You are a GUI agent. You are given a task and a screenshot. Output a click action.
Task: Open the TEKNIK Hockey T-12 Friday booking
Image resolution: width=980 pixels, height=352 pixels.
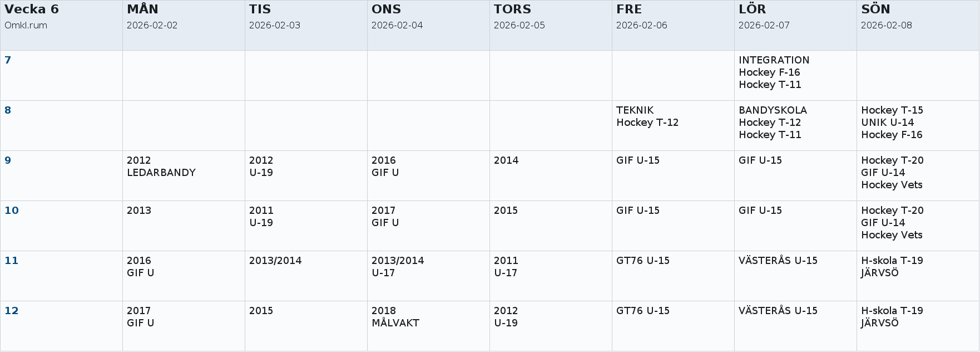point(647,116)
